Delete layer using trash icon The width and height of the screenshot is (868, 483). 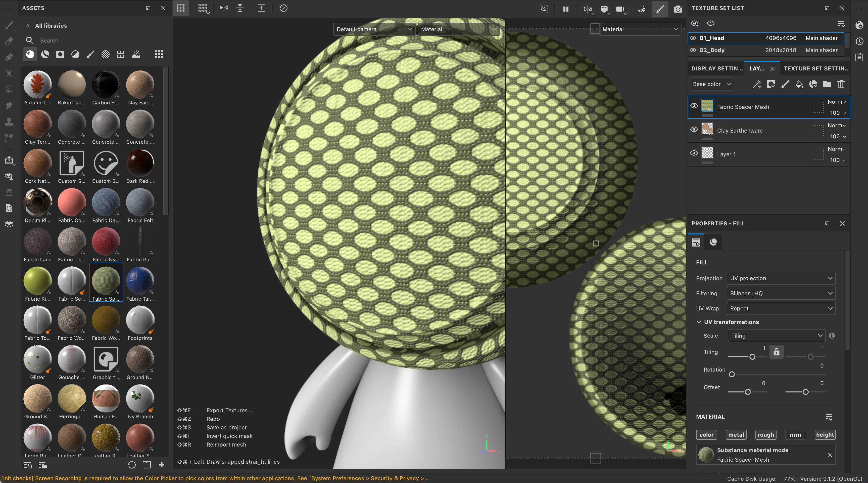click(x=841, y=84)
